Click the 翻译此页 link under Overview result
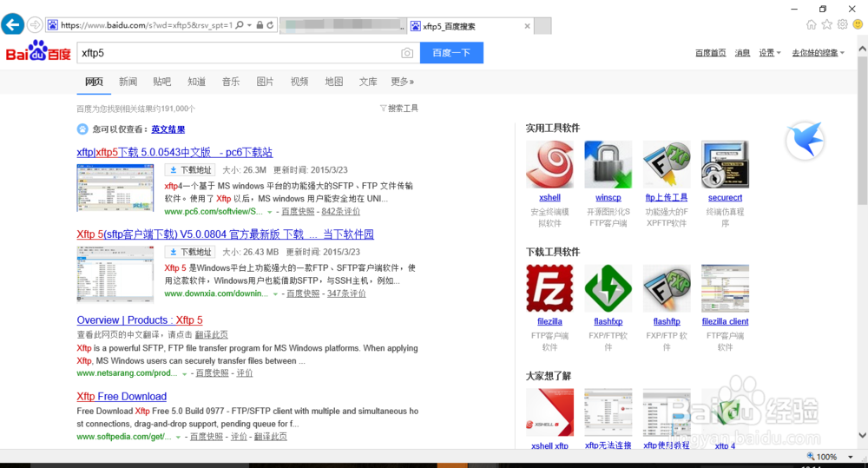The height and width of the screenshot is (468, 868). (212, 335)
